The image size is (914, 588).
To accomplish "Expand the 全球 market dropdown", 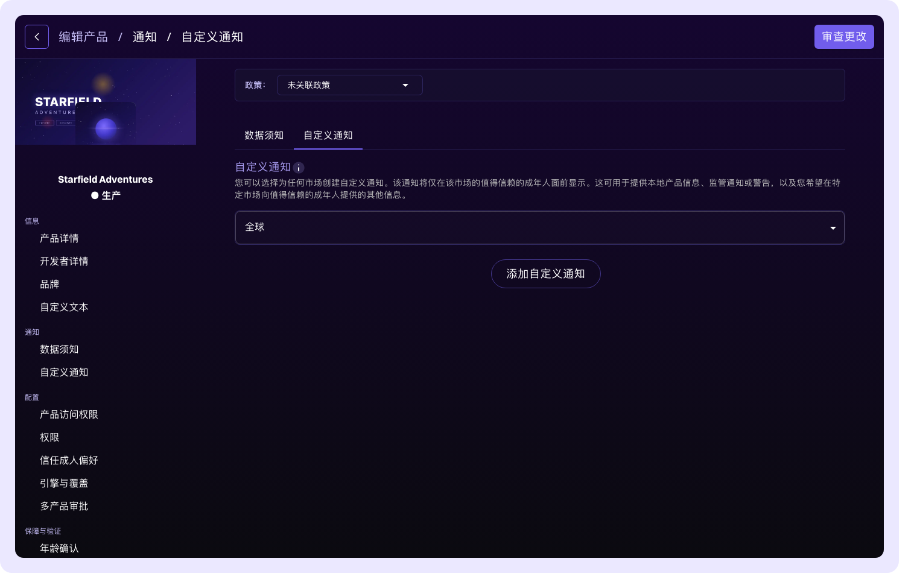I will click(540, 227).
